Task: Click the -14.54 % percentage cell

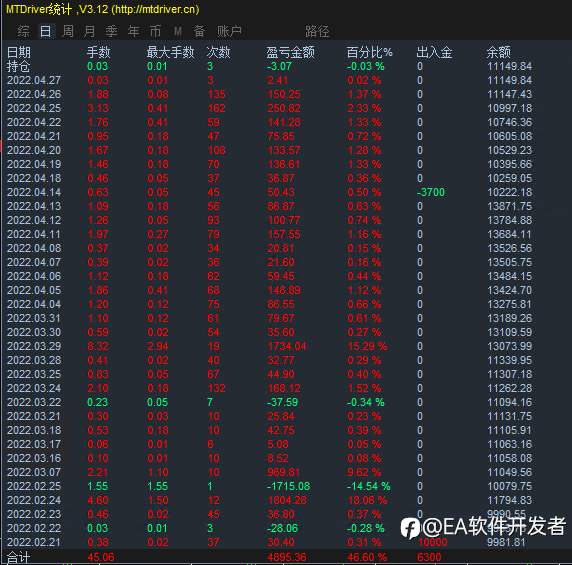Action: tap(368, 486)
